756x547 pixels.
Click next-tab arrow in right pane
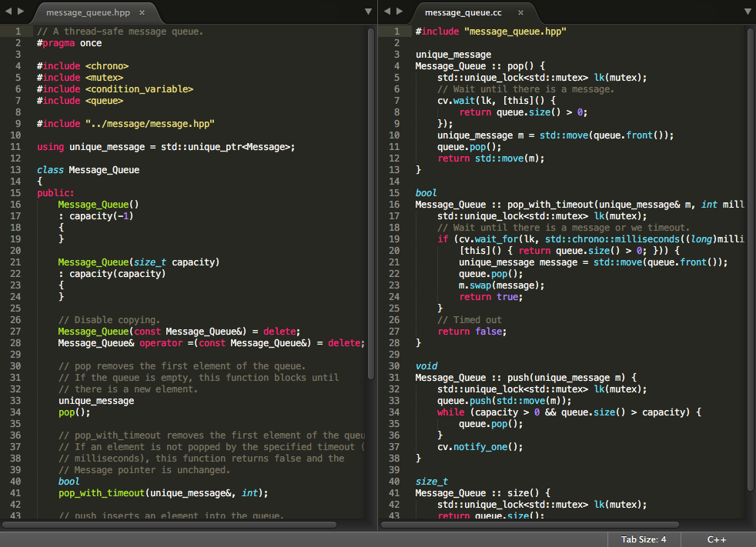point(399,12)
